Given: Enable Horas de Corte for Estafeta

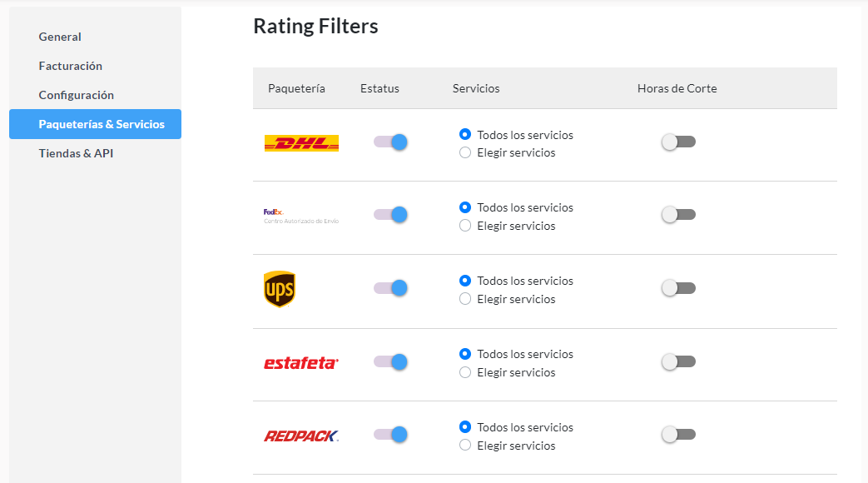Looking at the screenshot, I should click(678, 361).
